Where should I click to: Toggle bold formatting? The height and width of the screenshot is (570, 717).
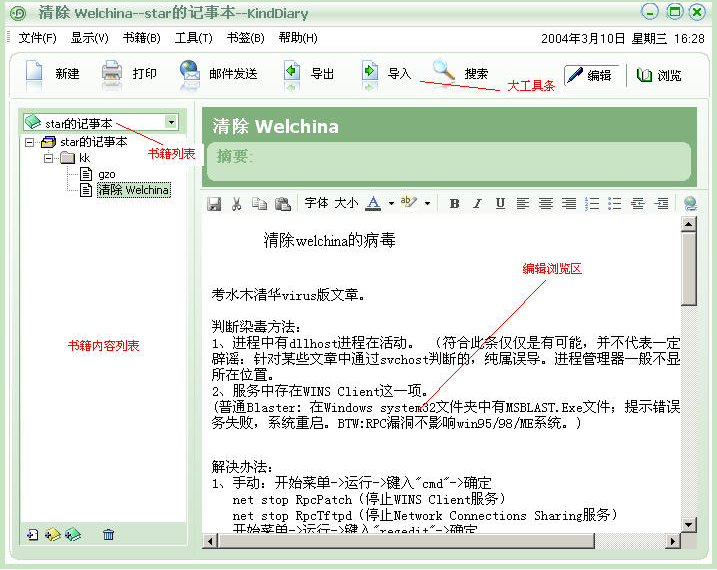pyautogui.click(x=454, y=204)
